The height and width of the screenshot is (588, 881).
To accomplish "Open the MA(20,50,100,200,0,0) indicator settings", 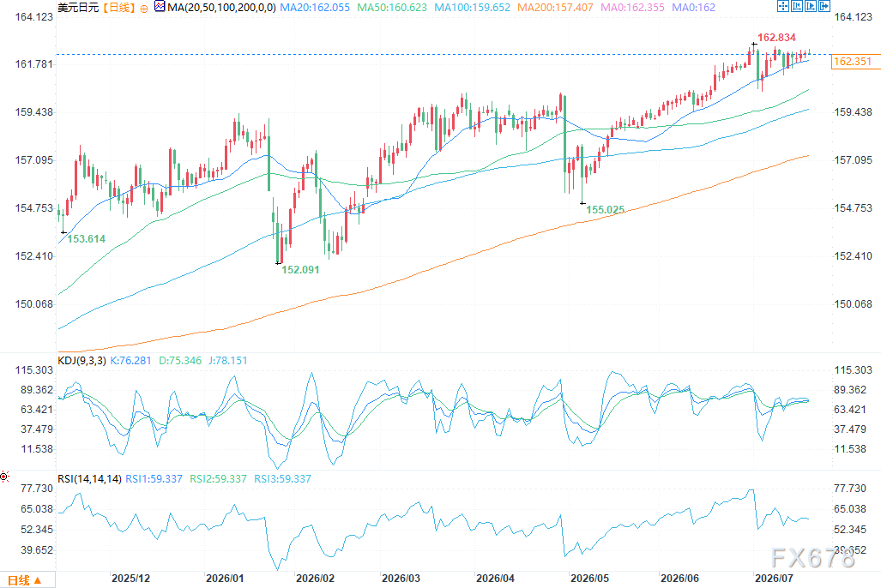I will click(x=221, y=8).
